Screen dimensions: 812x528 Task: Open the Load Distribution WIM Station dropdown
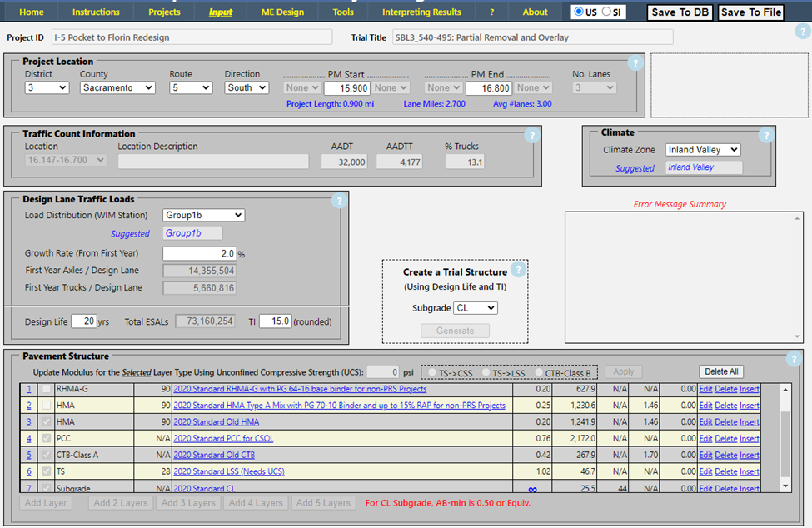coord(203,215)
